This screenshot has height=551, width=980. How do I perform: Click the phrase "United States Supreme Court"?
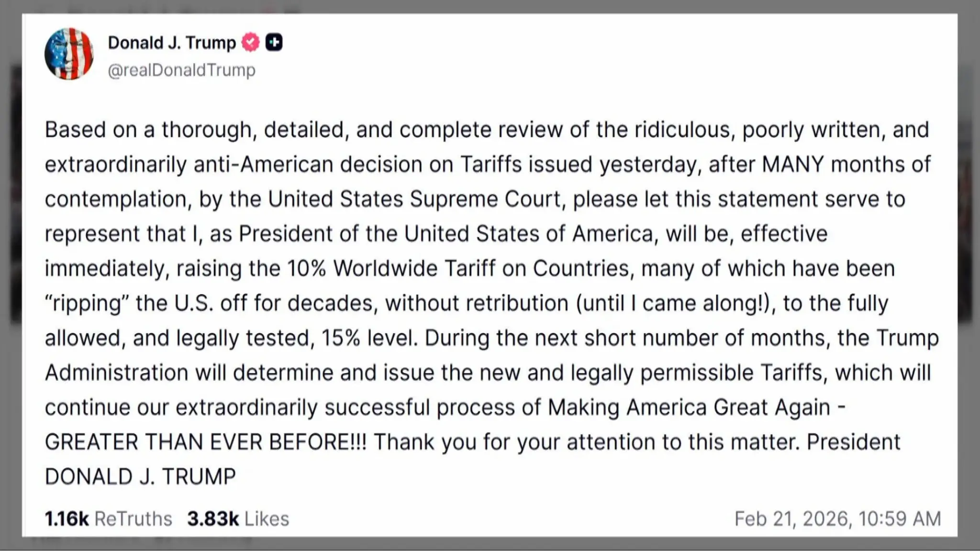[413, 199]
